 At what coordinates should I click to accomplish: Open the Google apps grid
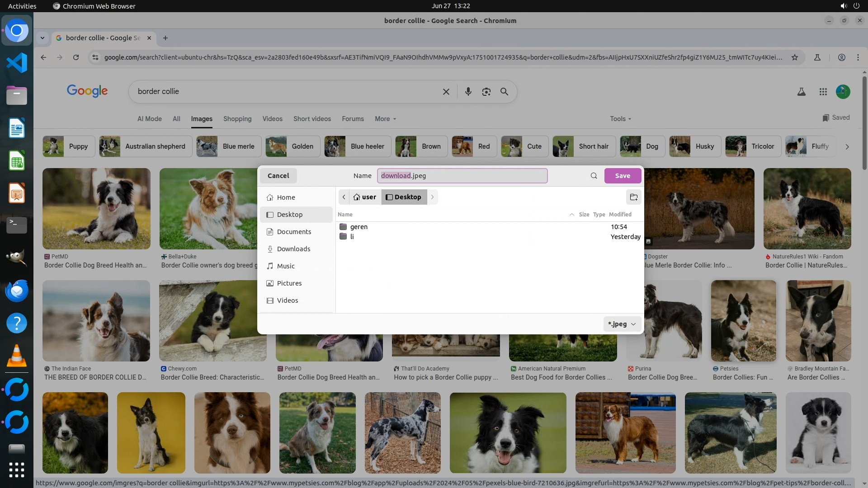(x=823, y=92)
